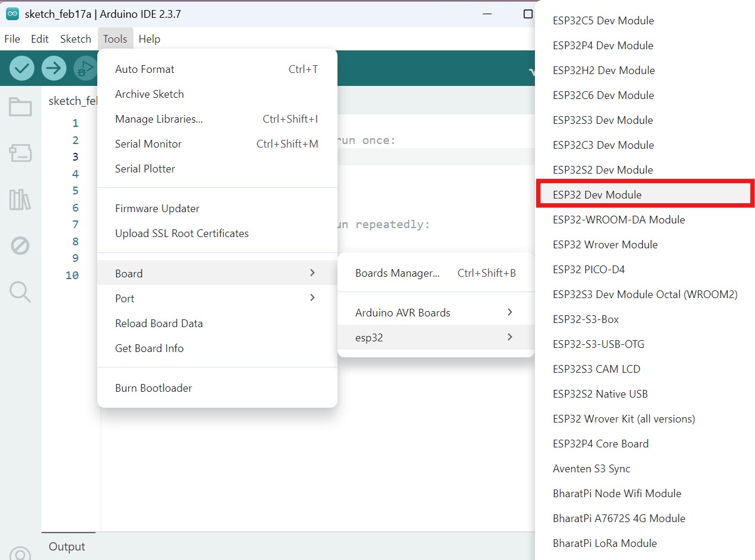Select ESP32 Dev Module board
Image resolution: width=755 pixels, height=560 pixels.
click(x=645, y=194)
